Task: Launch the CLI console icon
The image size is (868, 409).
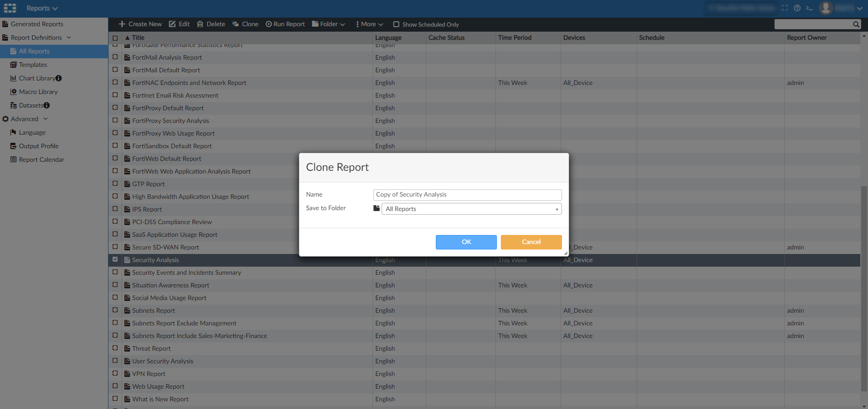Action: 809,8
